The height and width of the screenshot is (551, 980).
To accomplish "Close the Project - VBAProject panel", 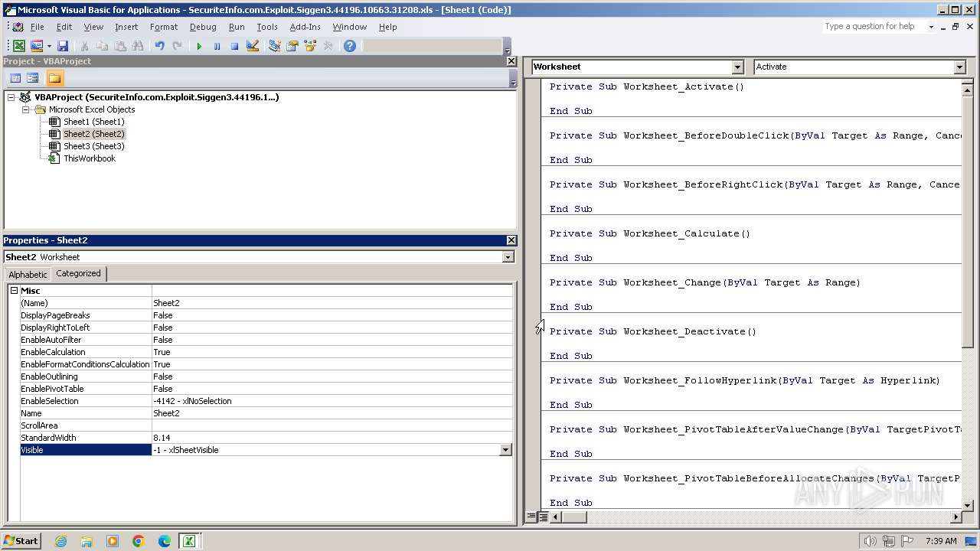I will click(x=511, y=61).
